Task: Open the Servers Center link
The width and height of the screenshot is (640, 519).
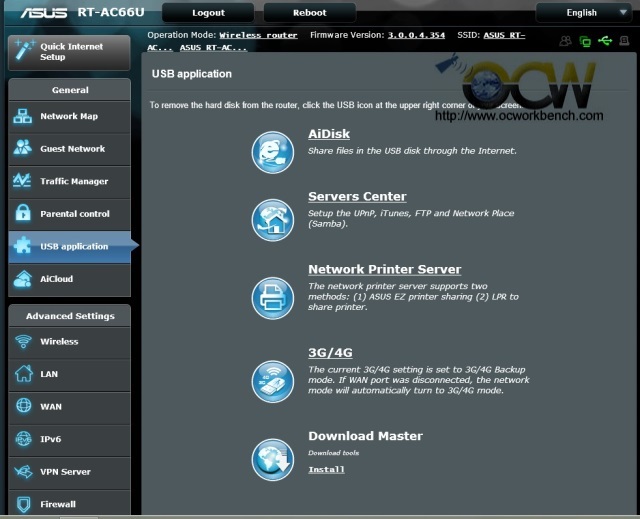Action: click(357, 196)
